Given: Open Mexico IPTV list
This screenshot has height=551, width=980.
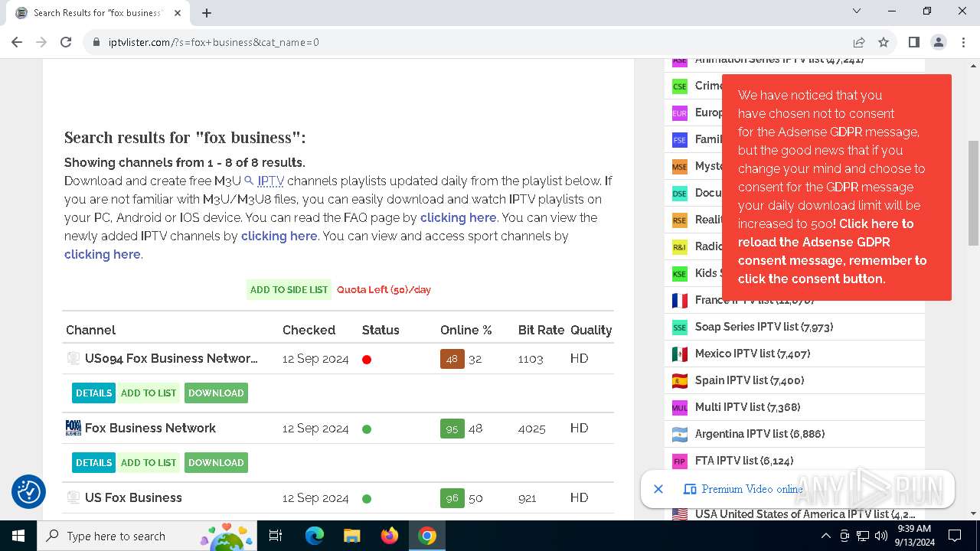Looking at the screenshot, I should tap(753, 354).
